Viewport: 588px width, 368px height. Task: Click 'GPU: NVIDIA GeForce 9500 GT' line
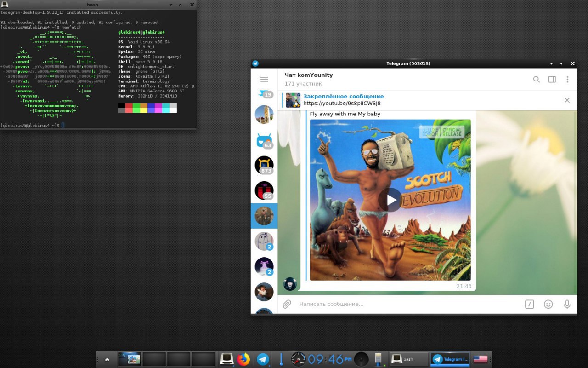pos(151,91)
